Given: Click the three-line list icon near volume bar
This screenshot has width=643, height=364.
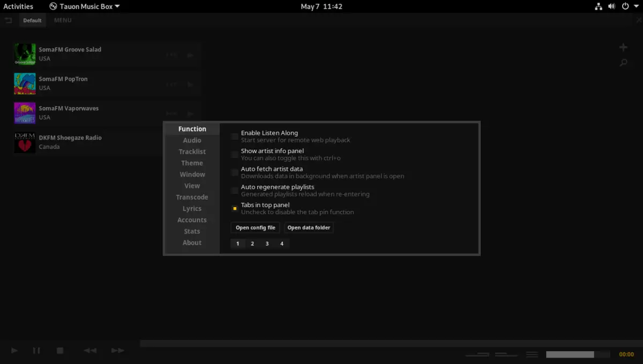Looking at the screenshot, I should (x=532, y=354).
